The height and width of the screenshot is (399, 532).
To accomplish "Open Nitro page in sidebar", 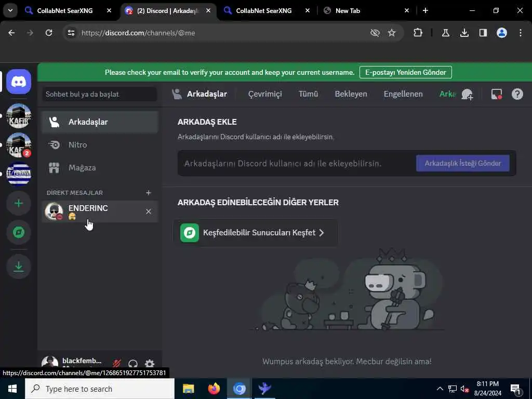I will click(100, 145).
